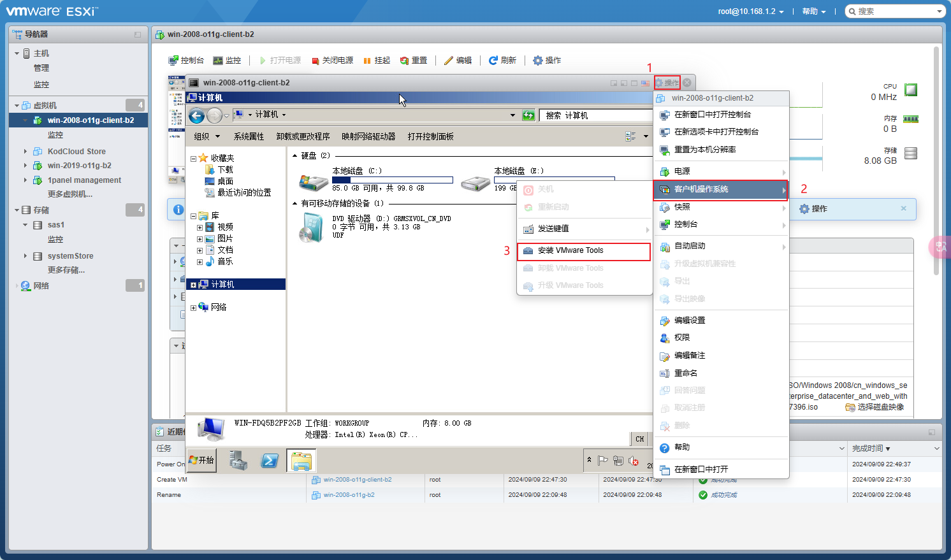Click the 关闭电源 power off button
Image resolution: width=951 pixels, height=560 pixels.
pos(332,61)
